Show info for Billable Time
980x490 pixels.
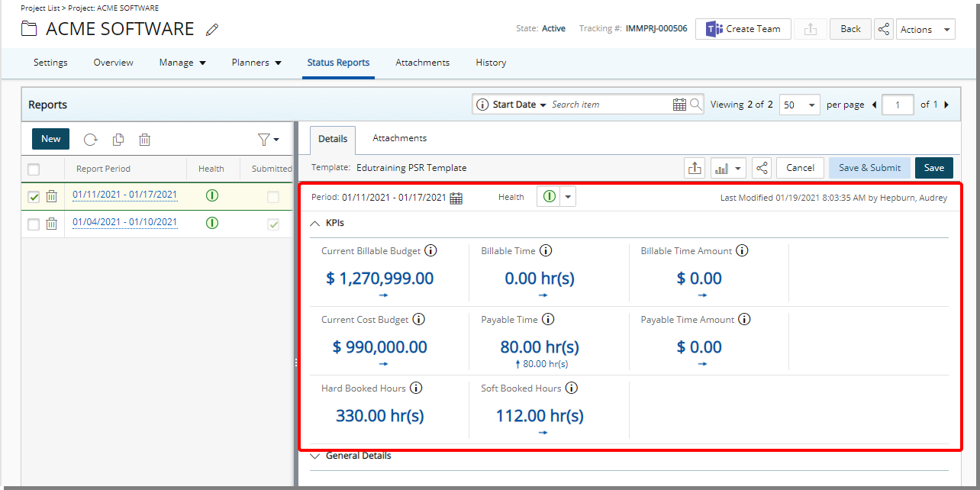546,250
